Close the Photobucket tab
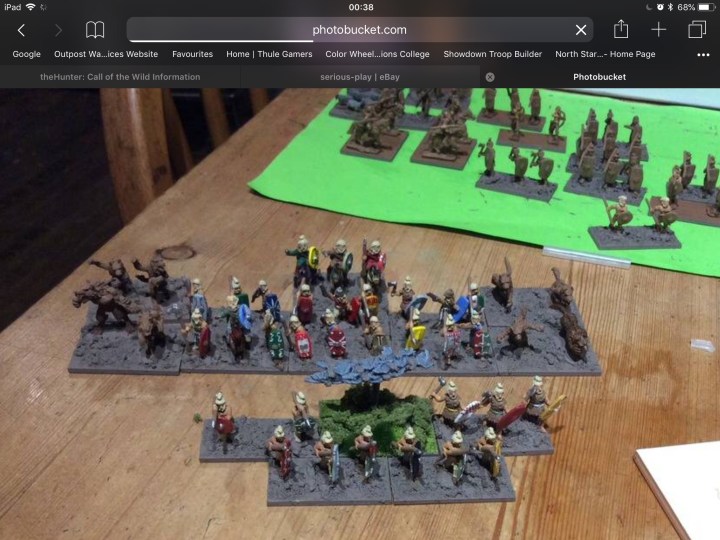 [x=490, y=77]
